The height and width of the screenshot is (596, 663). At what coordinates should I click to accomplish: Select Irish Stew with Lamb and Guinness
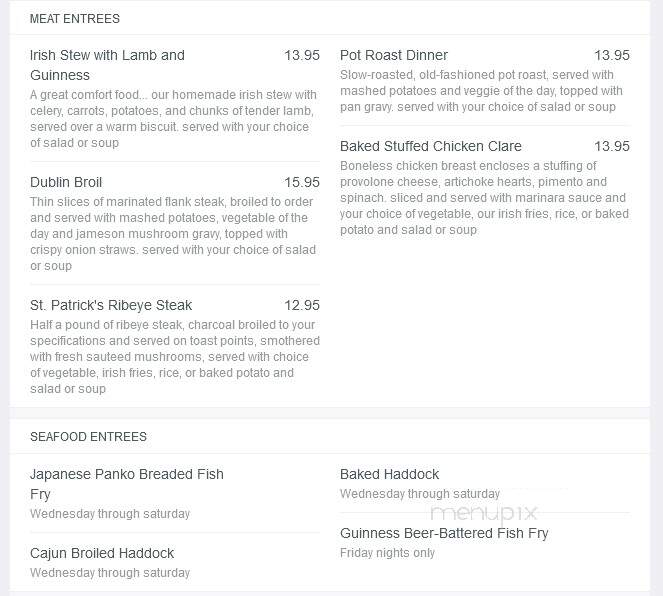pos(107,65)
